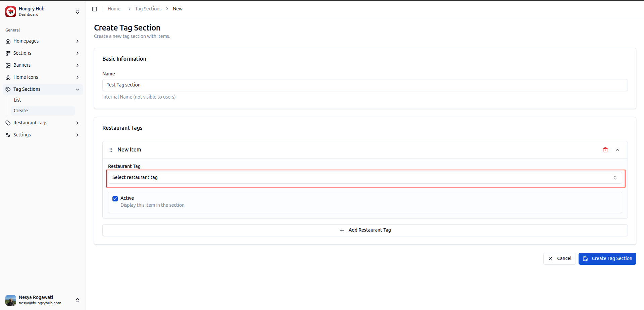
Task: Click the Homepages house icon
Action: pyautogui.click(x=8, y=41)
